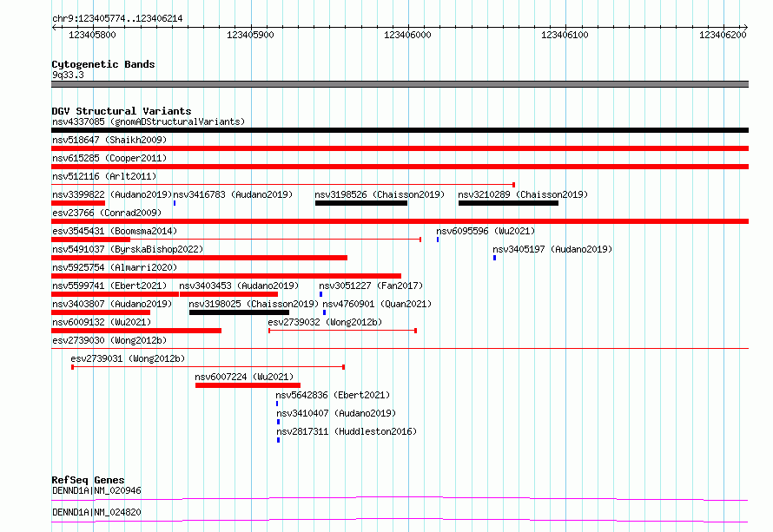The height and width of the screenshot is (532, 773).
Task: Click the nsv4337085 gnomAD structural variant label
Action: 149,122
